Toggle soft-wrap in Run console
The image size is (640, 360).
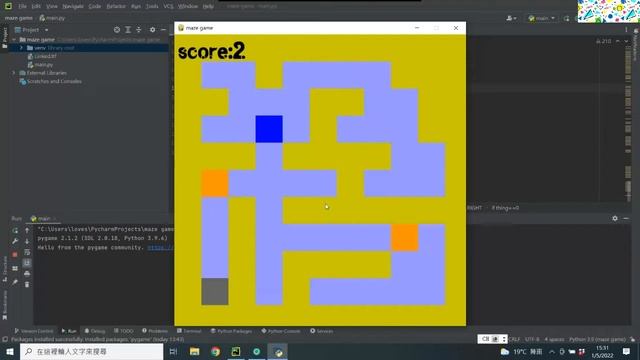[27, 252]
